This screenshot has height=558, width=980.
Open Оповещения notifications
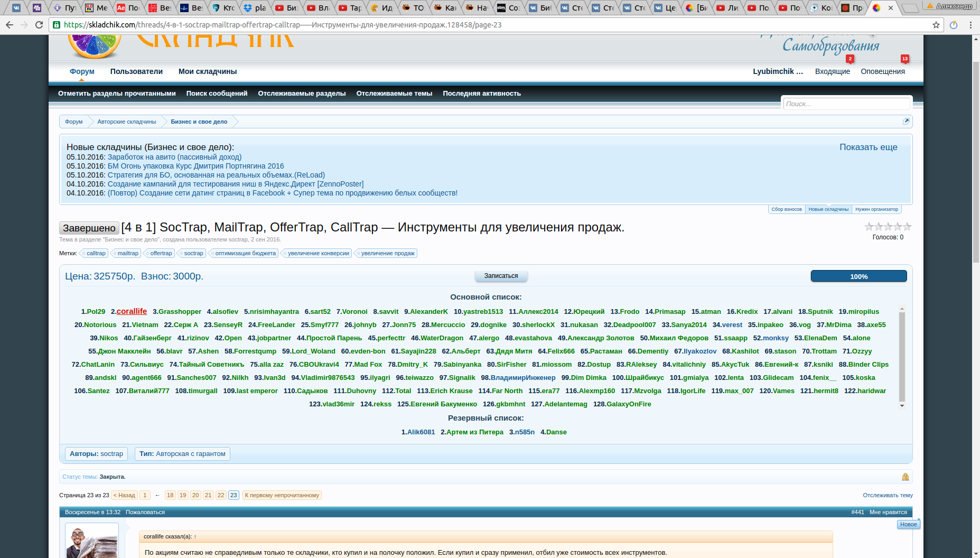(883, 71)
